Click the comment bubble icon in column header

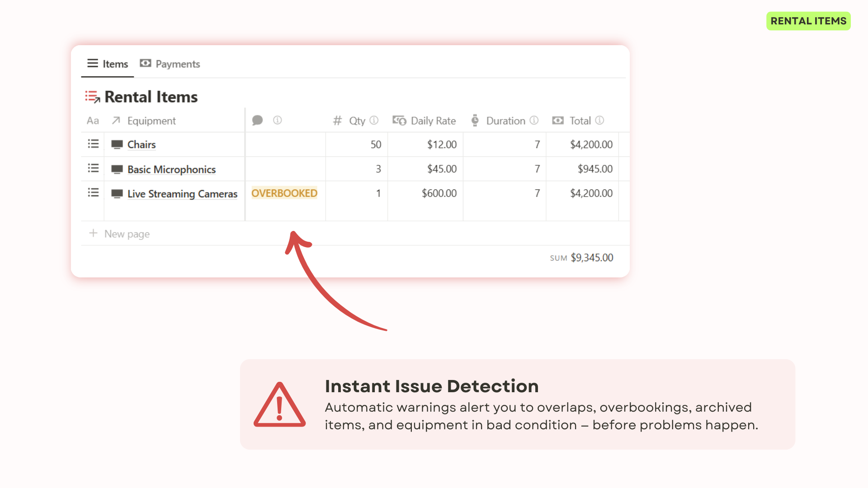click(x=258, y=121)
